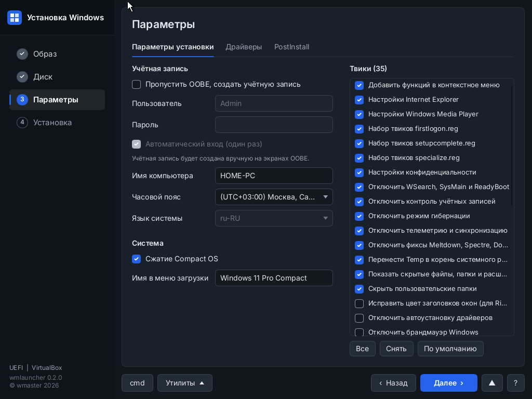Open the Часовой пояс dropdown

(274, 197)
